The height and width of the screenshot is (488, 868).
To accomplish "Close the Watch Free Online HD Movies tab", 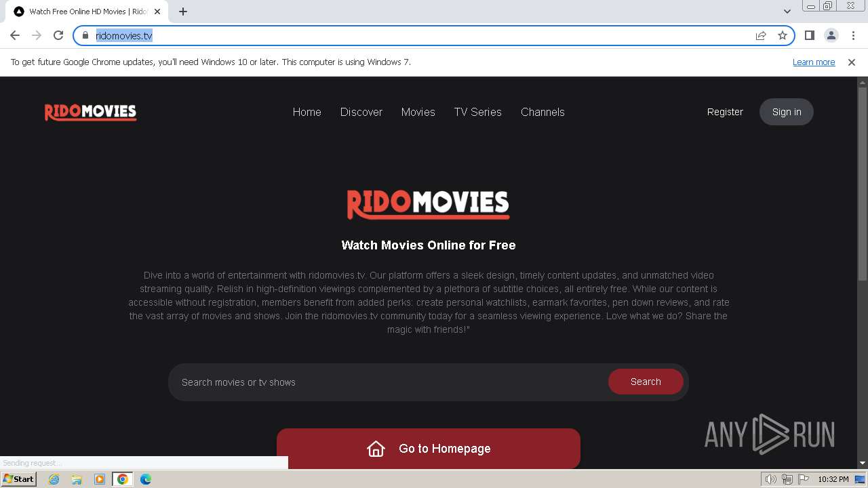I will point(157,12).
